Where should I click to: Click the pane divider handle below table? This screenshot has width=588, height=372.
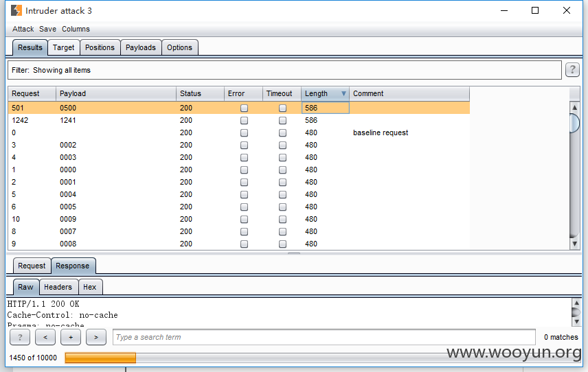coord(294,254)
